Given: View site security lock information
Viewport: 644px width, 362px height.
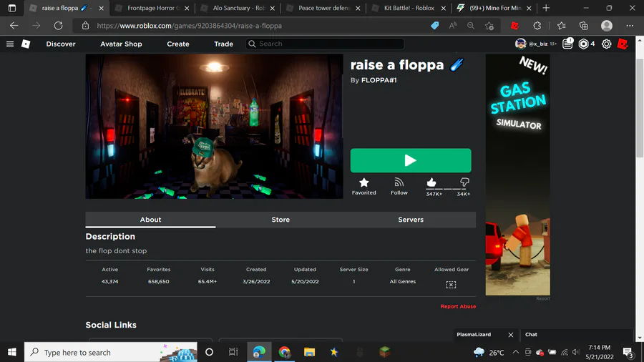Looking at the screenshot, I should click(x=85, y=26).
